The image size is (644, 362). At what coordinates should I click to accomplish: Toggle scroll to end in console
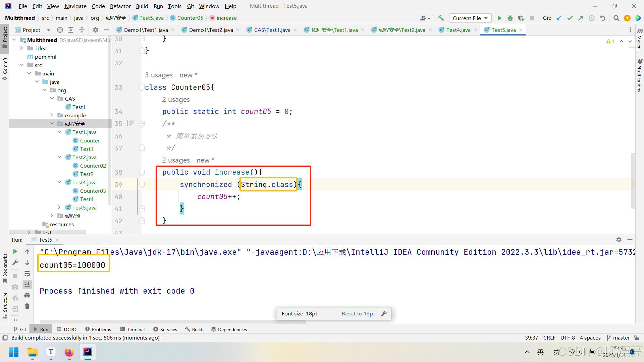click(x=27, y=285)
